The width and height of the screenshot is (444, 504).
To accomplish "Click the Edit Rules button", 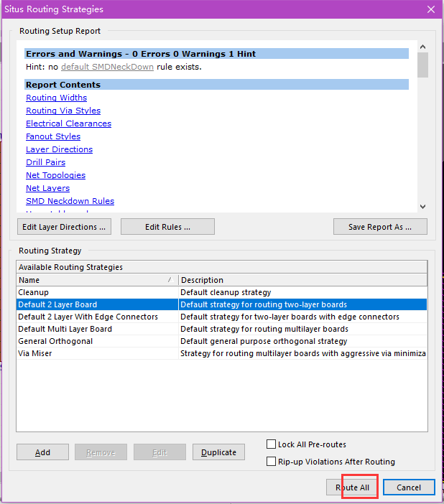I will (167, 227).
